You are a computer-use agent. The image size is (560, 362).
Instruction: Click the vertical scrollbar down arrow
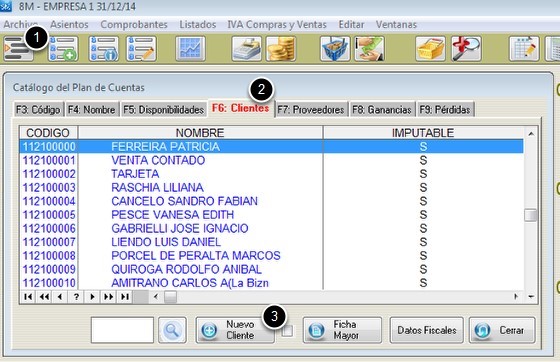click(x=531, y=297)
